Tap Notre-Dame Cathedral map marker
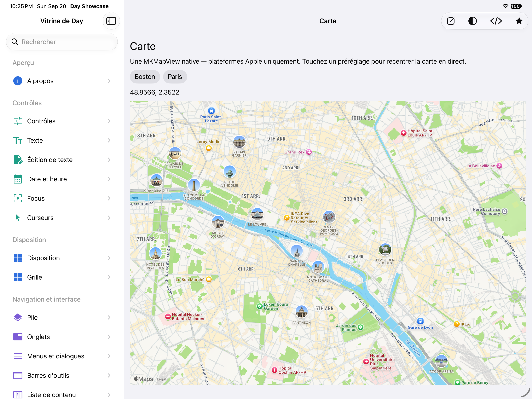 318,267
